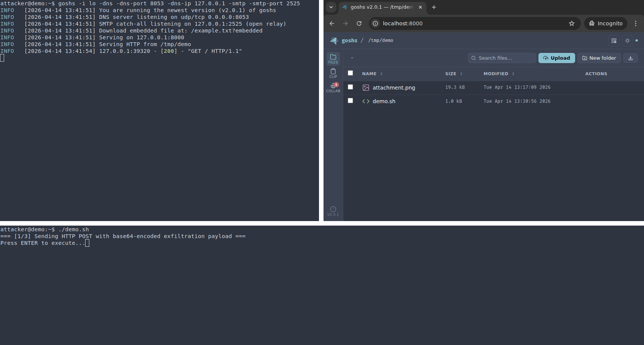This screenshot has width=644, height=345.
Task: Open the Clip clipboard panel
Action: (x=333, y=73)
